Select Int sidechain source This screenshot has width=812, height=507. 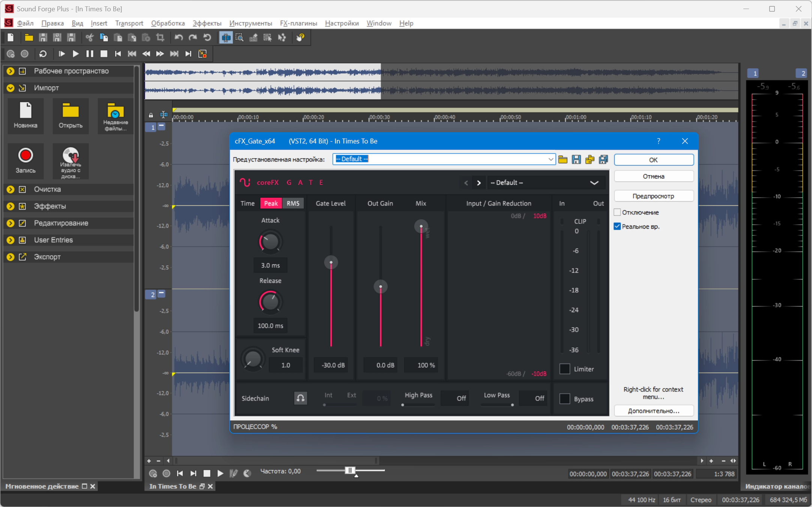pyautogui.click(x=328, y=395)
